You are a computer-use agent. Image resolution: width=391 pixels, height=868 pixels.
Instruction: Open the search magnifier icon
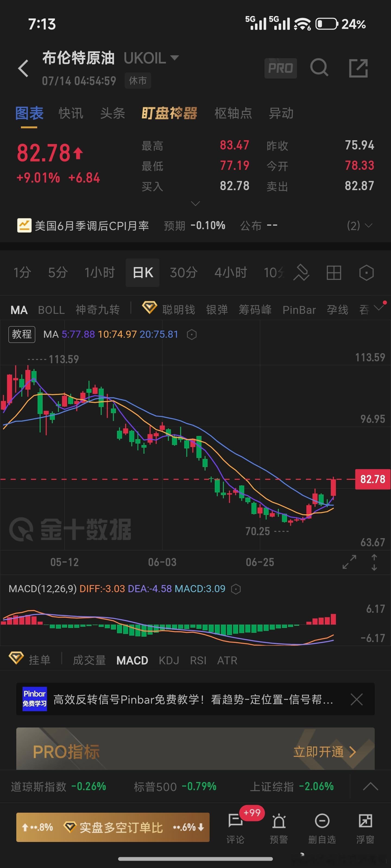319,68
